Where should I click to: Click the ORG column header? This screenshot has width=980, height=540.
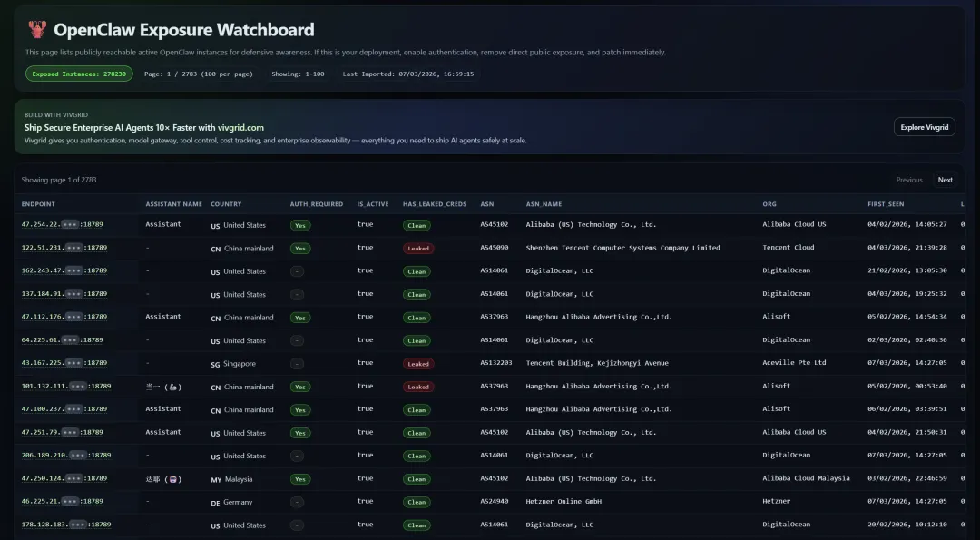(769, 204)
